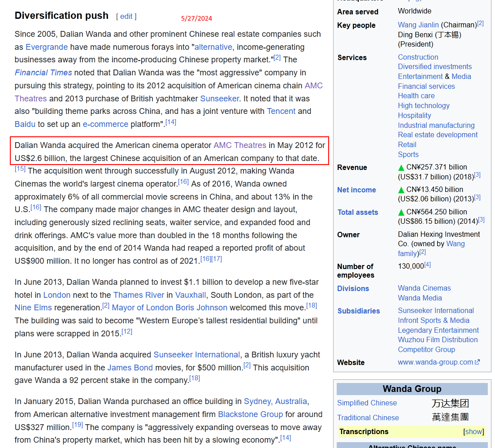Click the Subsidiaries label link
Image resolution: width=495 pixels, height=448 pixels.
pos(359,311)
